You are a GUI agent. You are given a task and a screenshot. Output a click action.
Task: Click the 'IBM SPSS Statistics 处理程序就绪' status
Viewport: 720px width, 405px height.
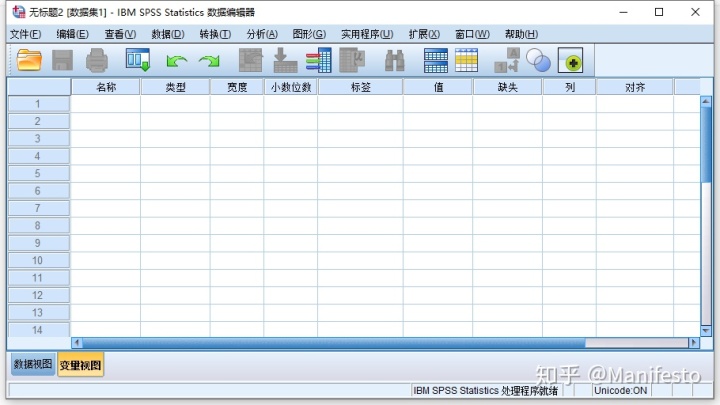485,391
